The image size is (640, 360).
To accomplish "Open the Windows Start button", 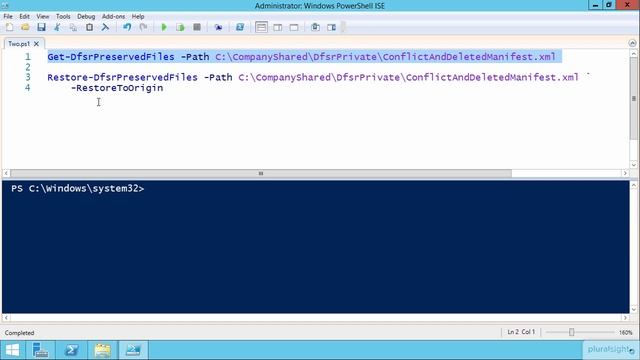I will 13,350.
